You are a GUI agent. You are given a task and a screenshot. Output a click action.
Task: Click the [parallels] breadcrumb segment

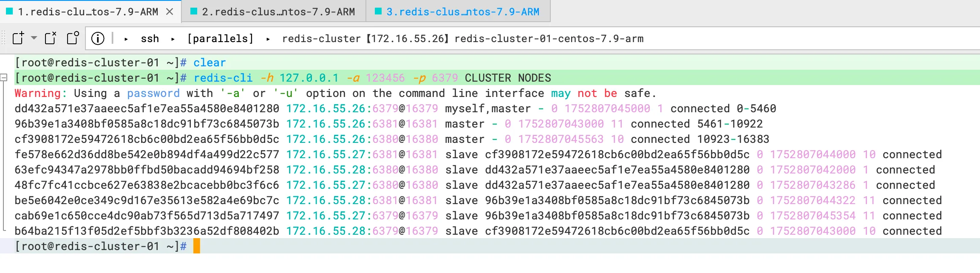(x=221, y=39)
